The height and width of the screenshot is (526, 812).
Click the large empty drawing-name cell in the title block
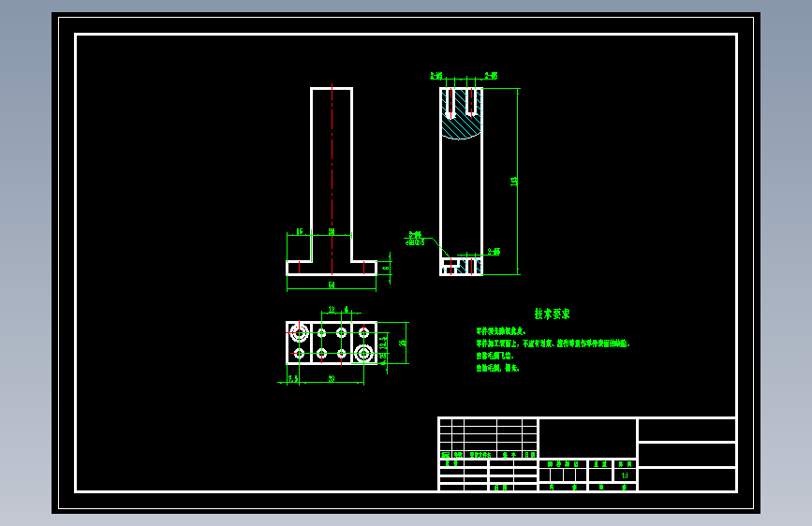[588, 438]
